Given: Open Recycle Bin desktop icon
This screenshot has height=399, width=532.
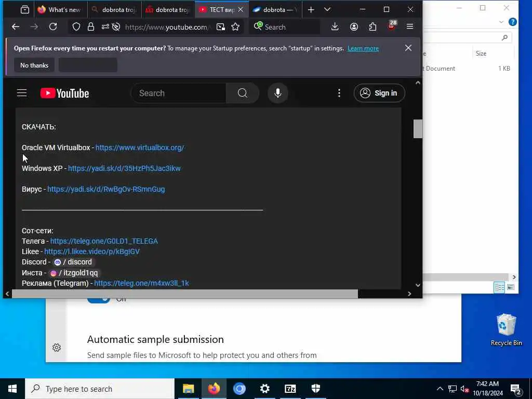Looking at the screenshot, I should click(x=506, y=330).
